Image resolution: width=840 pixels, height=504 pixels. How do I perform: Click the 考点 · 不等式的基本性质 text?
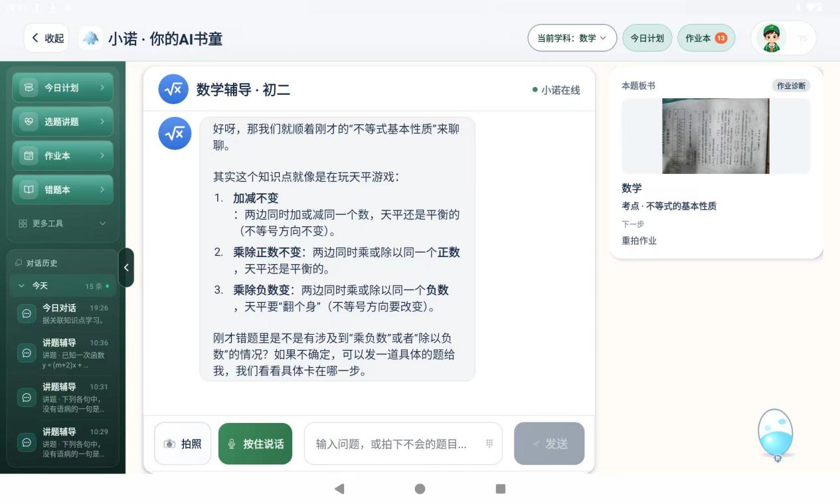tap(669, 206)
